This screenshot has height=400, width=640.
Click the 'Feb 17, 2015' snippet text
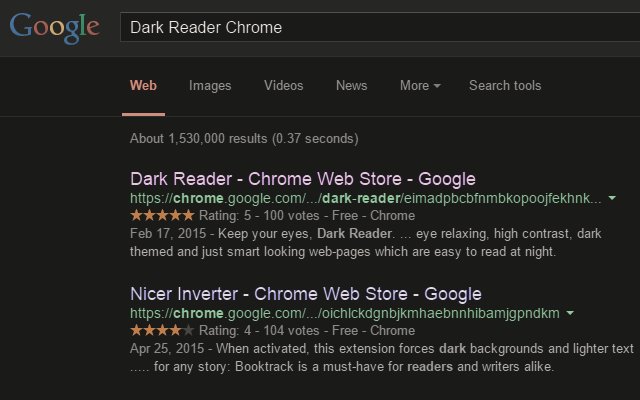tap(168, 234)
